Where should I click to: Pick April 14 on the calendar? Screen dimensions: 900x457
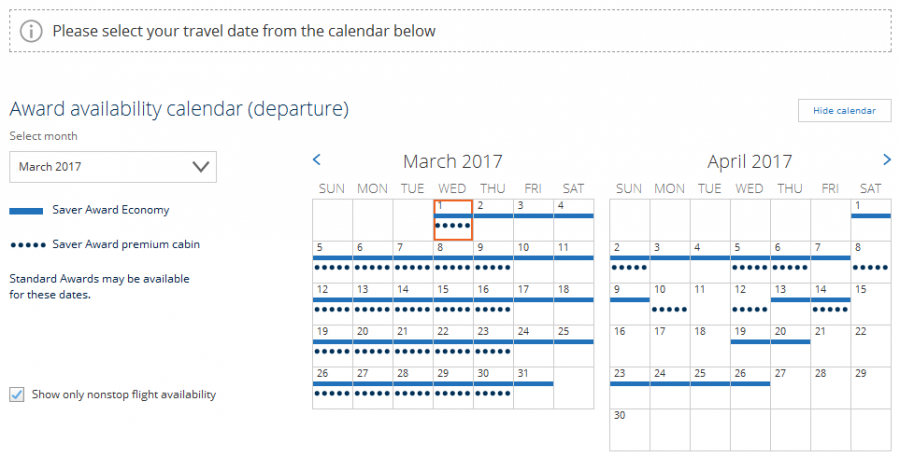(x=830, y=303)
